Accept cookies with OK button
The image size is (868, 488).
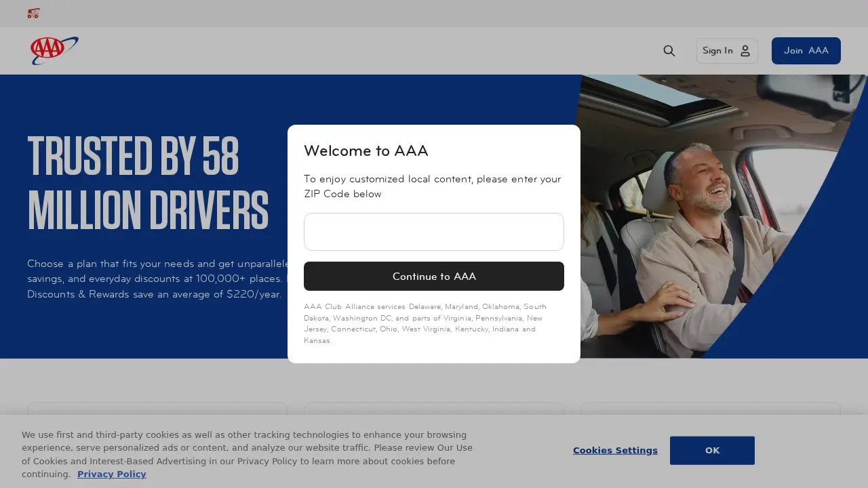(x=712, y=451)
